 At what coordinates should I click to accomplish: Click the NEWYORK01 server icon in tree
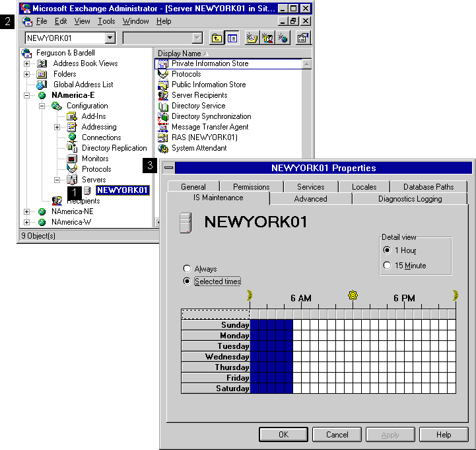pos(87,190)
